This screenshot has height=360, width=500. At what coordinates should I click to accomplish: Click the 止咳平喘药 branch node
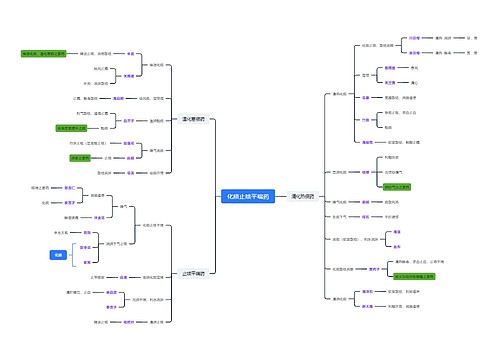click(193, 274)
